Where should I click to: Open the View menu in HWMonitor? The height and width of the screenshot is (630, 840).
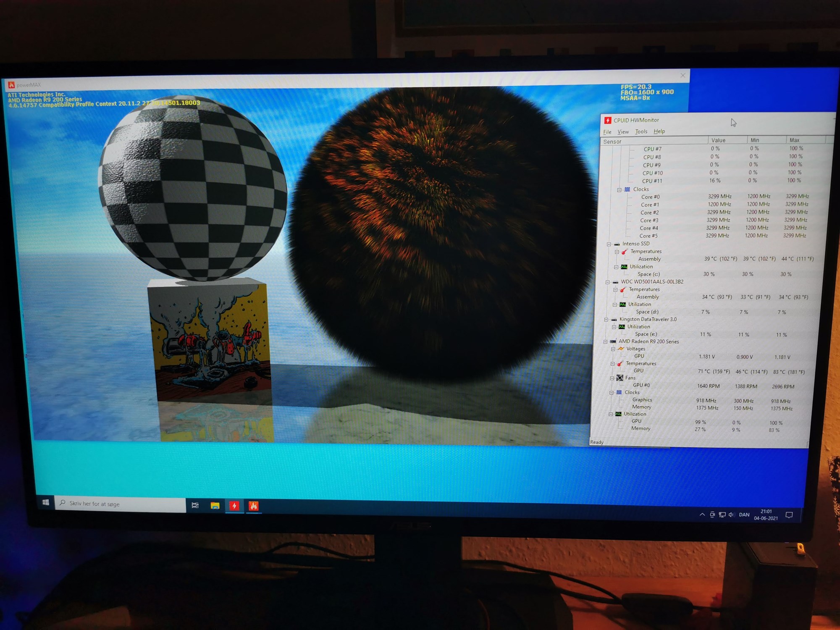(623, 132)
